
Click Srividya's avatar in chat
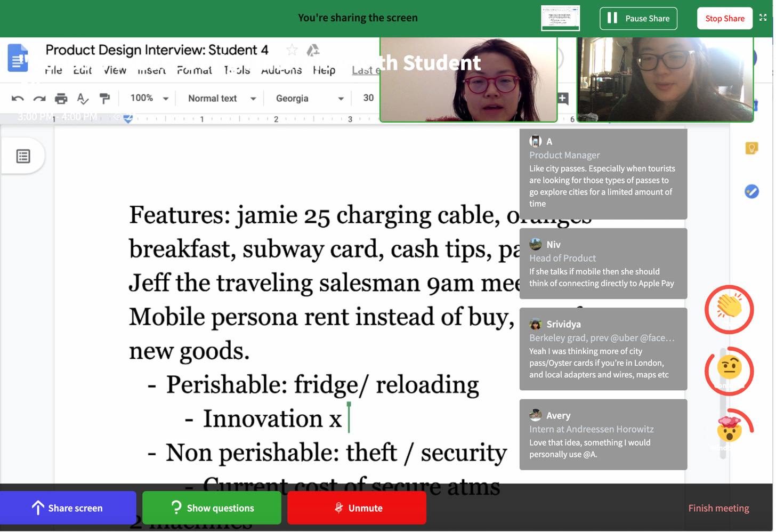click(x=535, y=324)
